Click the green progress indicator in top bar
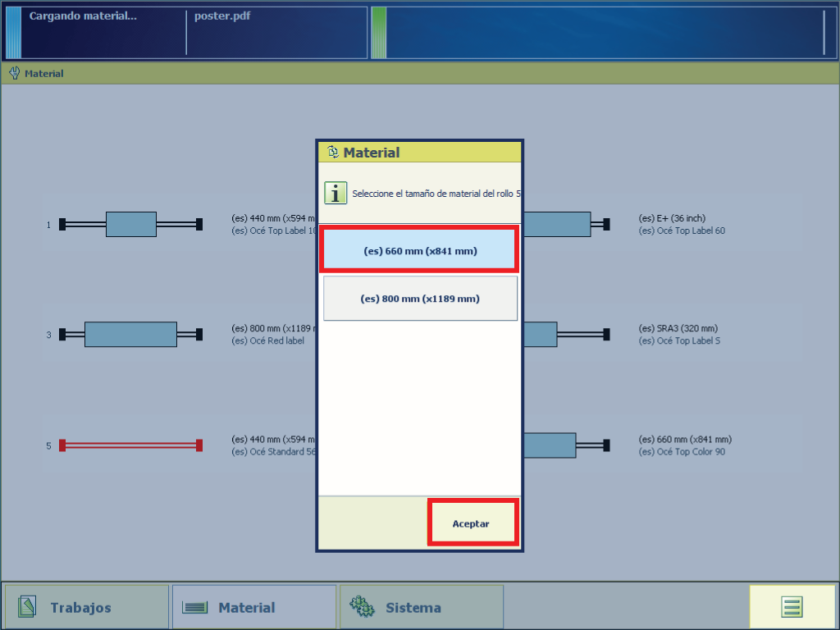Screen dimensions: 840x630 coord(379,33)
